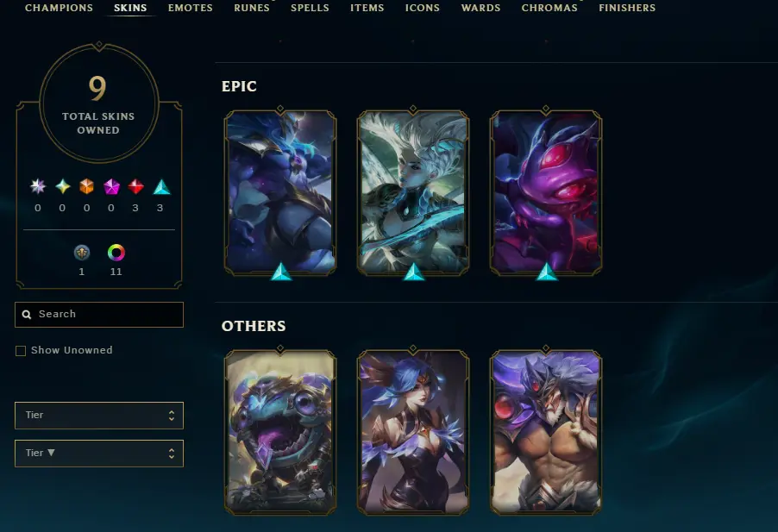This screenshot has height=532, width=778.
Task: Switch to the Champions tab
Action: [x=59, y=8]
